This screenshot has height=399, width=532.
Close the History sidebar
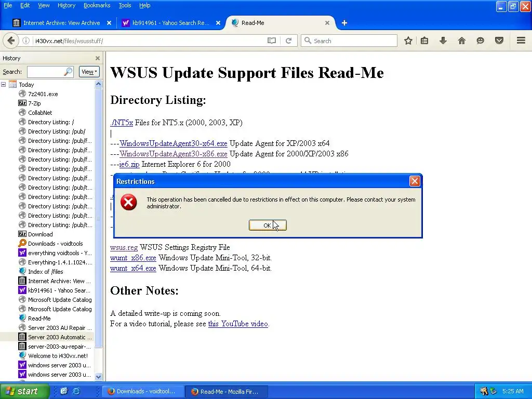[x=98, y=58]
